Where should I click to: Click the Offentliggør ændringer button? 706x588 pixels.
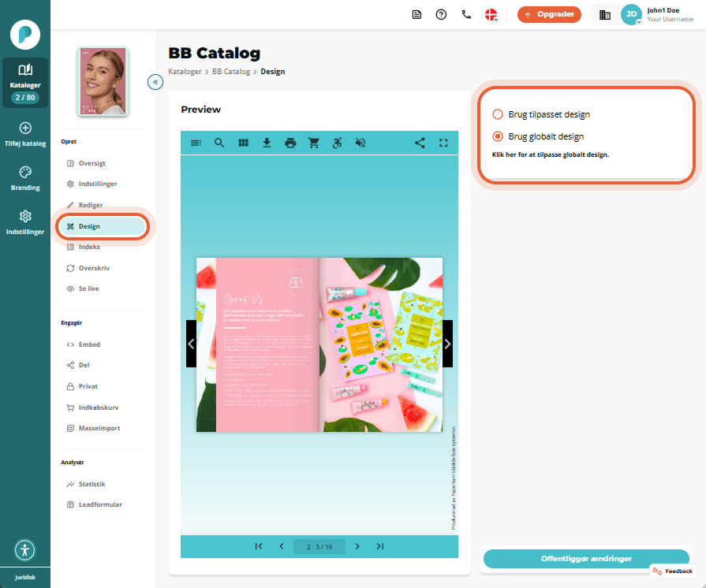click(586, 558)
